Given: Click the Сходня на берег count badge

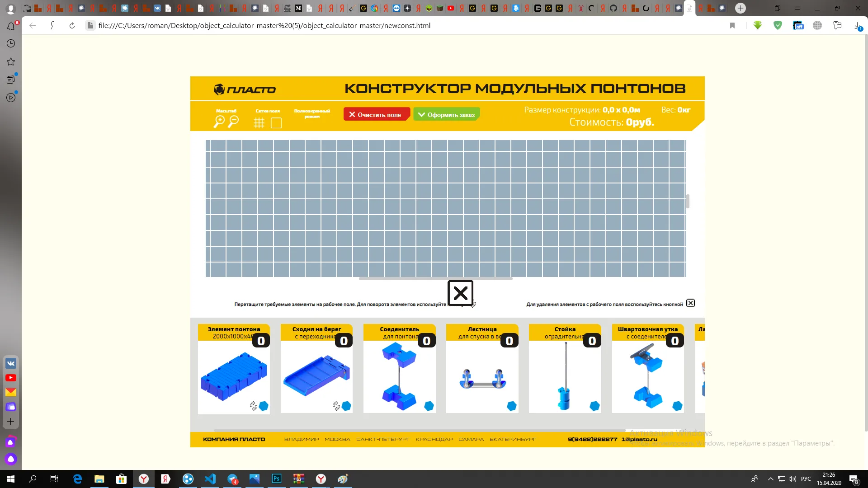Looking at the screenshot, I should point(344,341).
